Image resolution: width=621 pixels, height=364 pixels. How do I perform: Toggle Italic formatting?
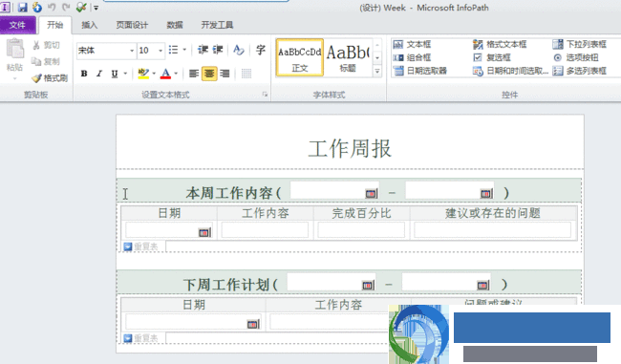(x=99, y=74)
